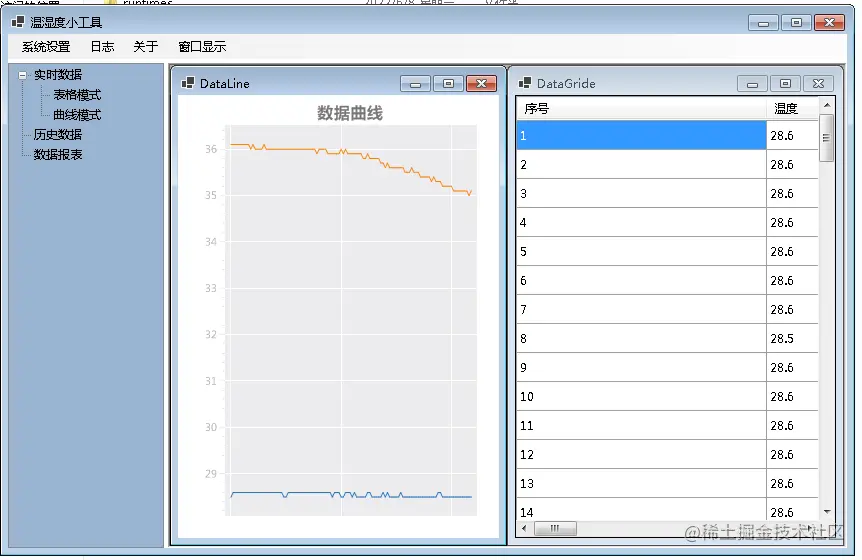Close the DataGride child window
The width and height of the screenshot is (862, 560).
pyautogui.click(x=819, y=84)
